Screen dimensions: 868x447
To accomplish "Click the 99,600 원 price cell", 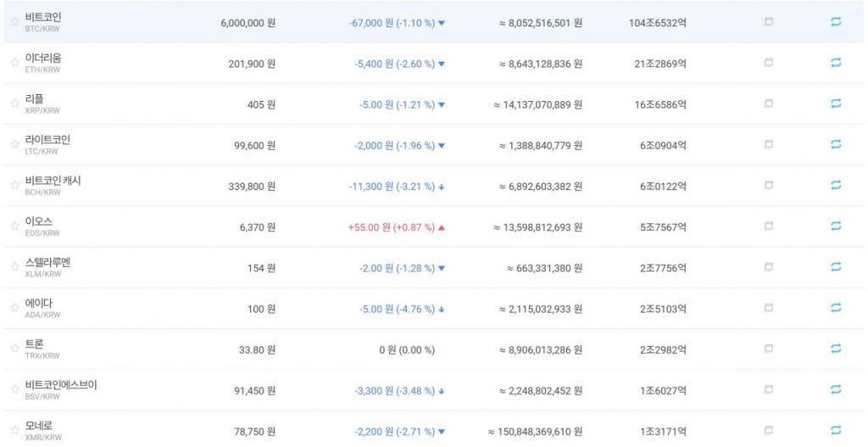I will pos(254,146).
